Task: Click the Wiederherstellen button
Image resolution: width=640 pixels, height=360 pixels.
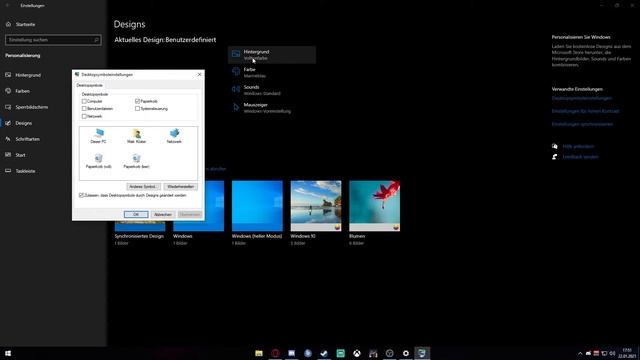Action: (180, 187)
